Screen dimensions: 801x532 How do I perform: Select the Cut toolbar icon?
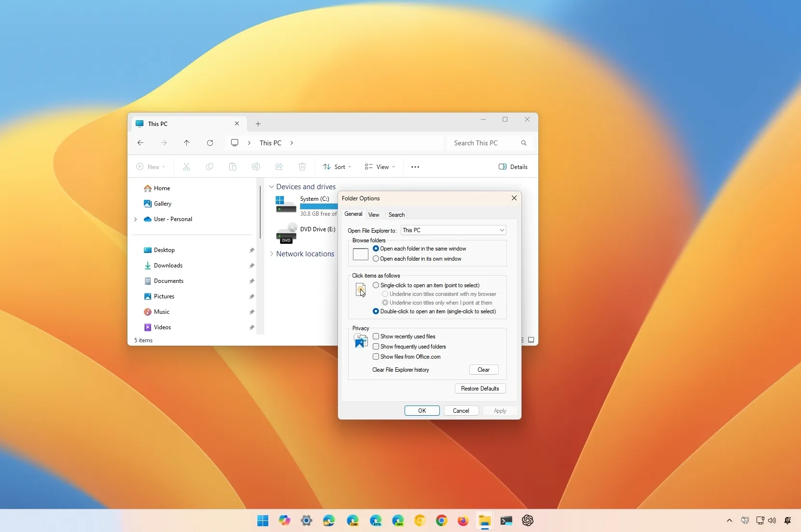pyautogui.click(x=186, y=167)
